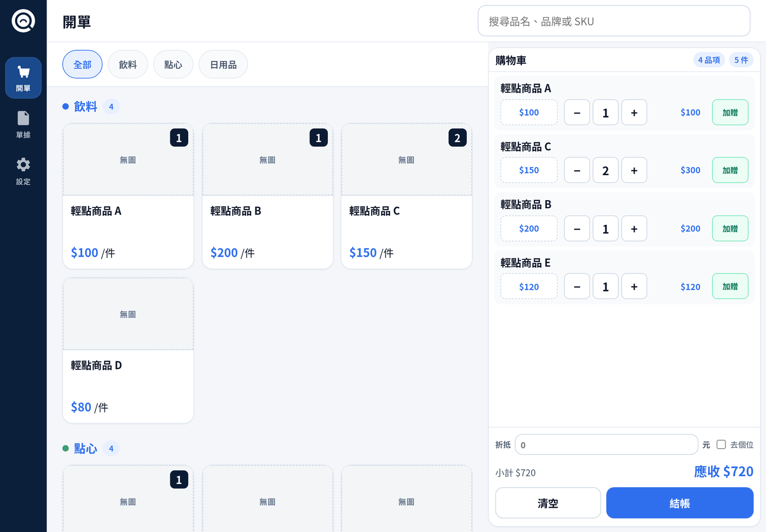This screenshot has width=766, height=532.
Task: Increase quantity of 輕點商品 E in cart
Action: click(x=634, y=287)
